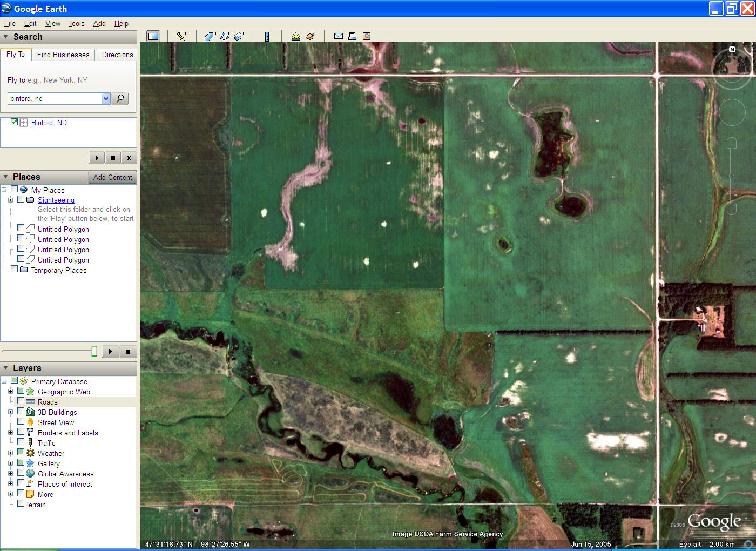Open the Edit menu

coord(30,23)
